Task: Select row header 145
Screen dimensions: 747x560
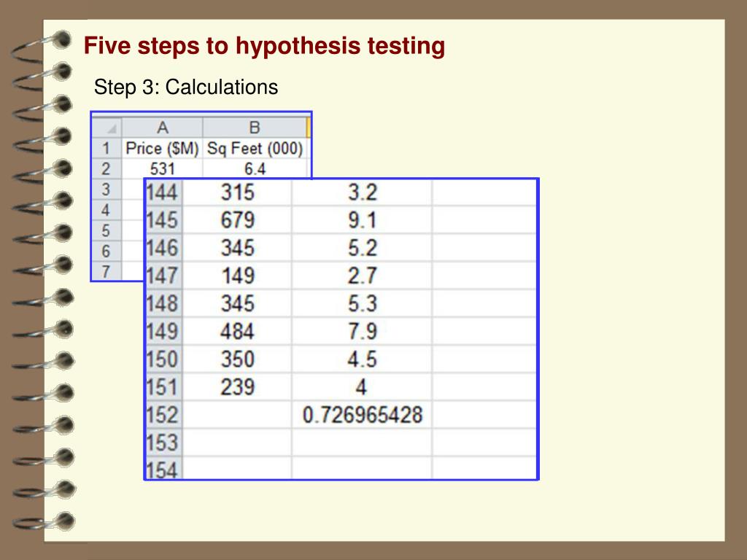Action: [x=163, y=220]
